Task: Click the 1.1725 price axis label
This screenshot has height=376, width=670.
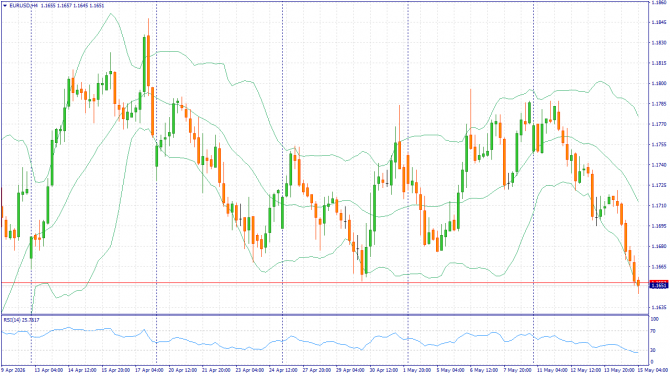Action: coord(660,185)
